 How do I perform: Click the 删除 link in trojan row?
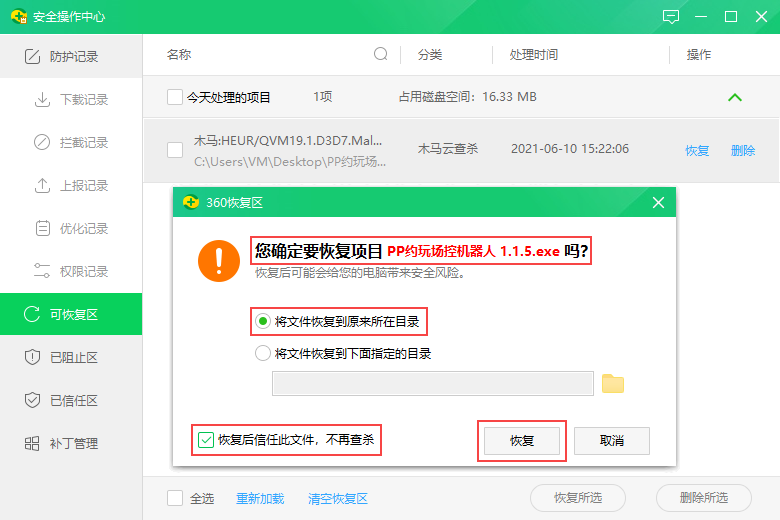(743, 150)
